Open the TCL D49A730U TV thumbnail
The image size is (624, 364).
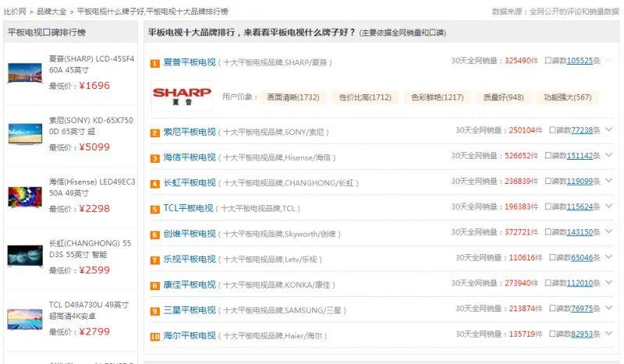pos(25,320)
